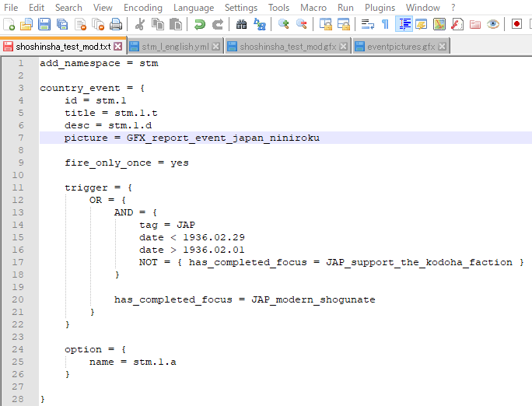The width and height of the screenshot is (532, 406).
Task: Open the Encoding menu
Action: pyautogui.click(x=143, y=8)
